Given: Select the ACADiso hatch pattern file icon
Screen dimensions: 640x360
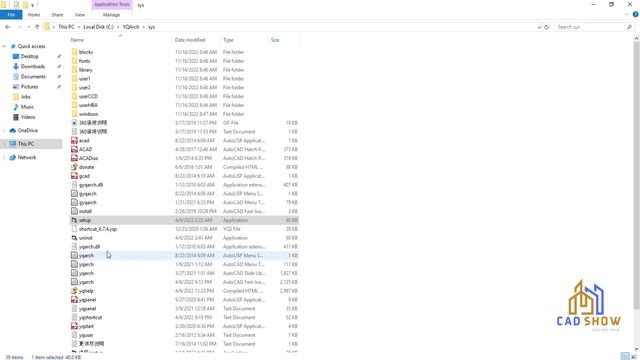Looking at the screenshot, I should point(74,158).
